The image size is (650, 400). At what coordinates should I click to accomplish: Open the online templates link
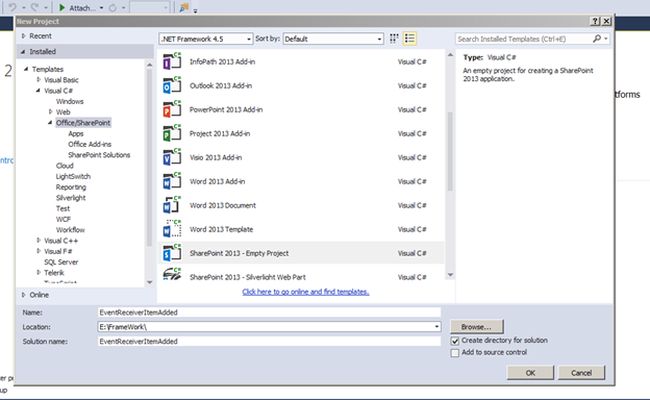coord(306,292)
